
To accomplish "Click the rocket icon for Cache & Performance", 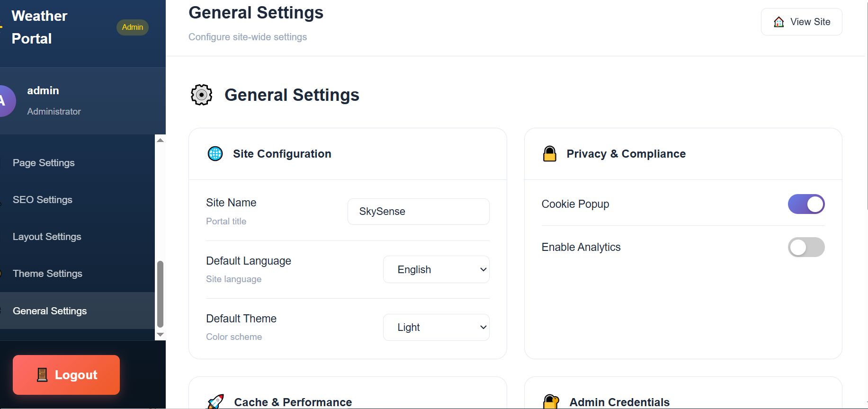I will (x=216, y=401).
